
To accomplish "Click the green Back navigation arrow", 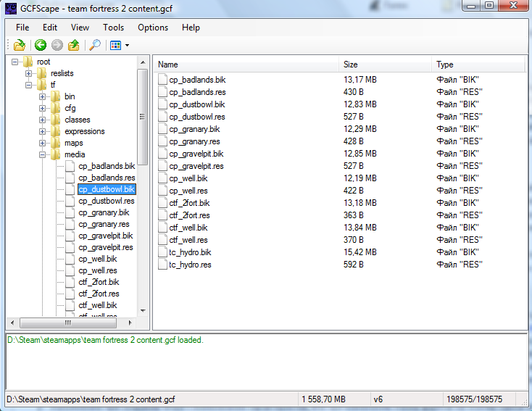I will (41, 46).
